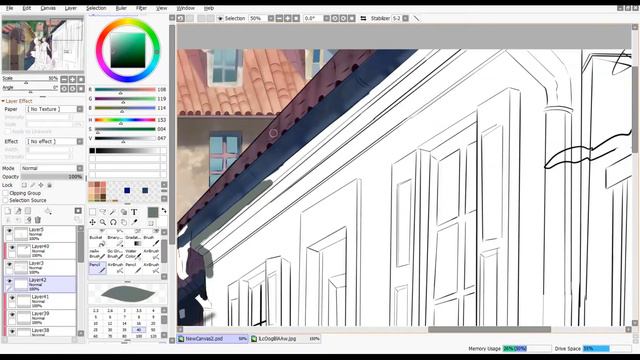This screenshot has height=360, width=640.
Task: Click the undo button in top toolbar
Action: pos(181,18)
